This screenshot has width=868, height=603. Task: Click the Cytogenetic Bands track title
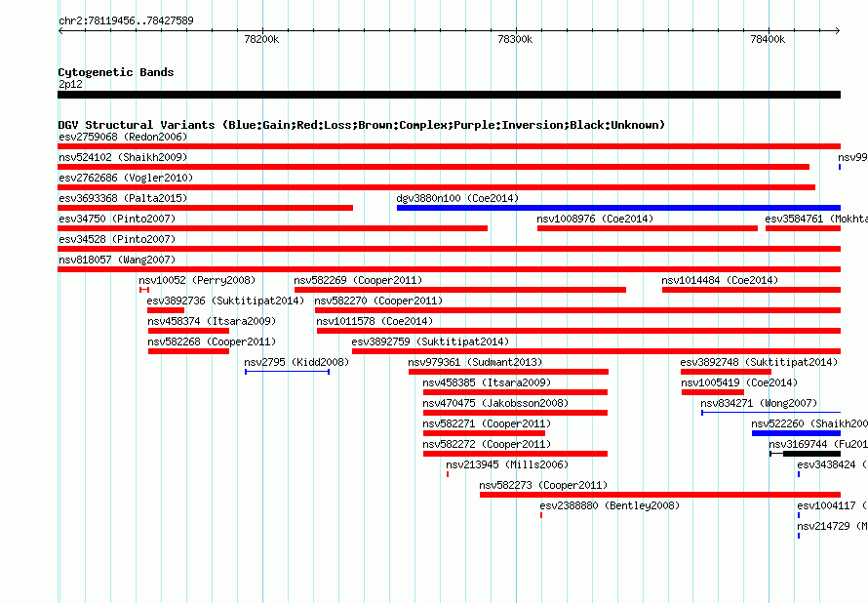tap(116, 72)
